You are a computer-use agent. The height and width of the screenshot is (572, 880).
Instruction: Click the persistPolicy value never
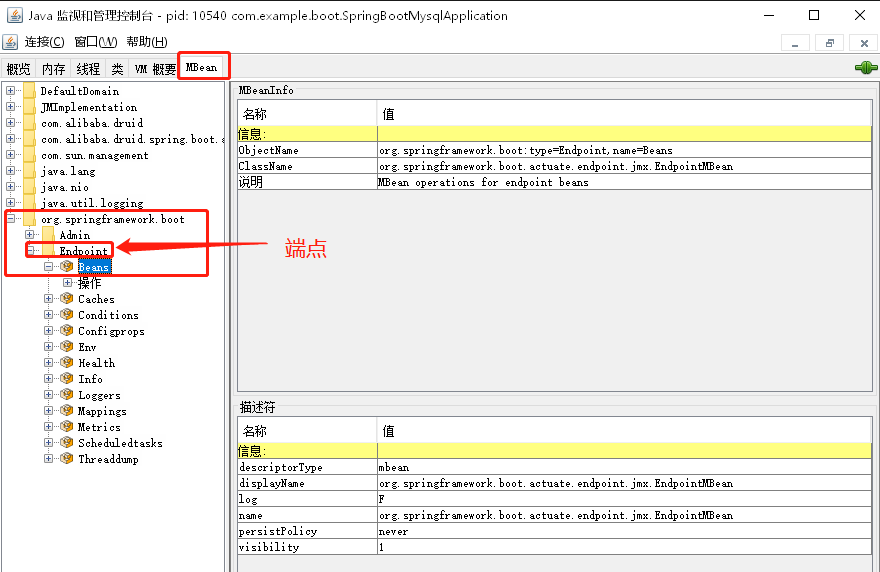(x=624, y=531)
